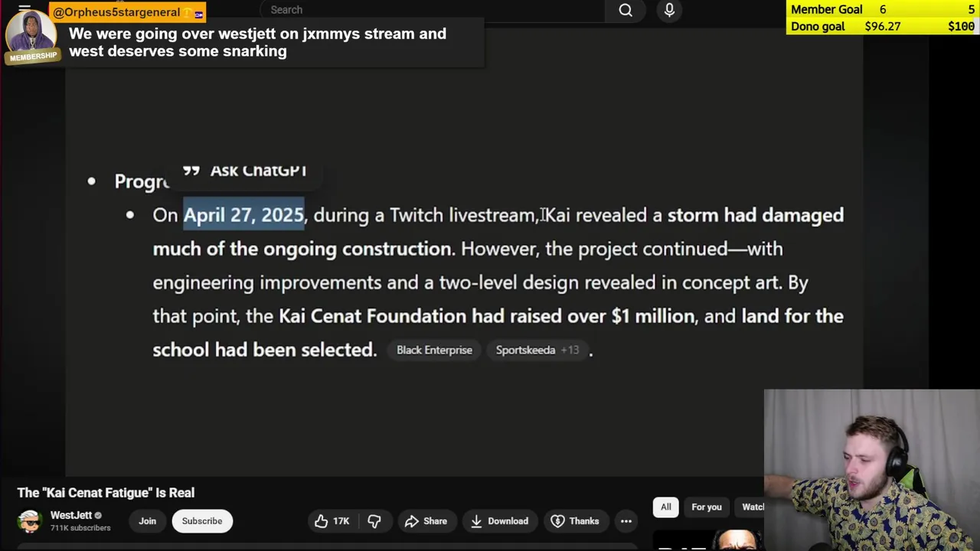Download the video
Image resolution: width=980 pixels, height=551 pixels.
(499, 521)
